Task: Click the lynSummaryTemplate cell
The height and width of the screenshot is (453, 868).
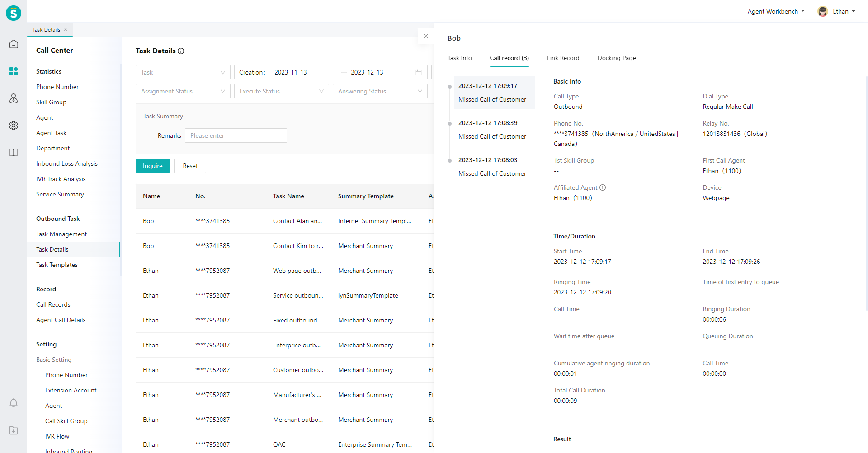Action: coord(368,295)
